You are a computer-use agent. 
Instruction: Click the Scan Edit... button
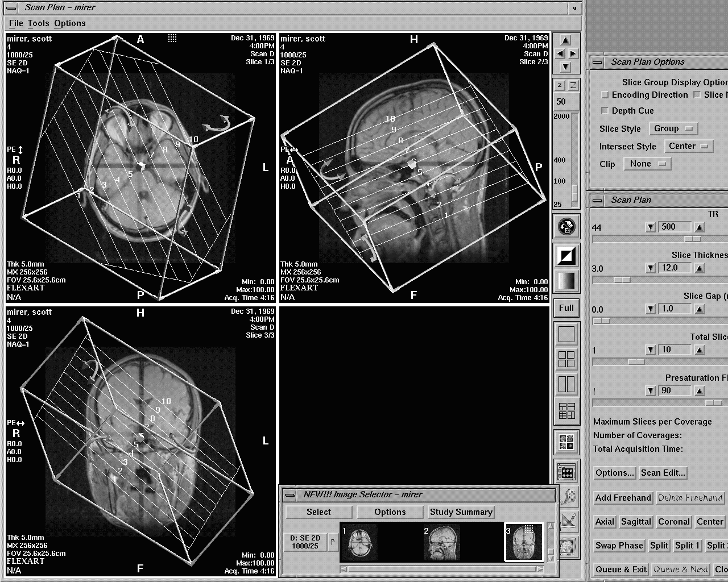[x=663, y=473]
